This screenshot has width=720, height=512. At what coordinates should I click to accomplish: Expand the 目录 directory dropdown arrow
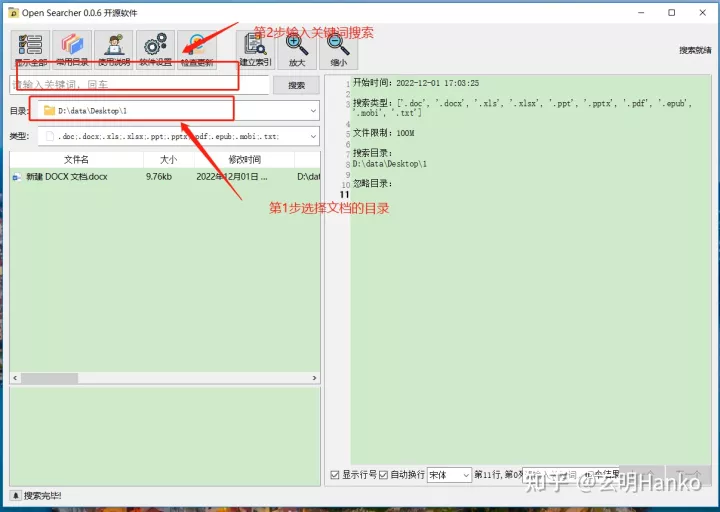[x=313, y=111]
